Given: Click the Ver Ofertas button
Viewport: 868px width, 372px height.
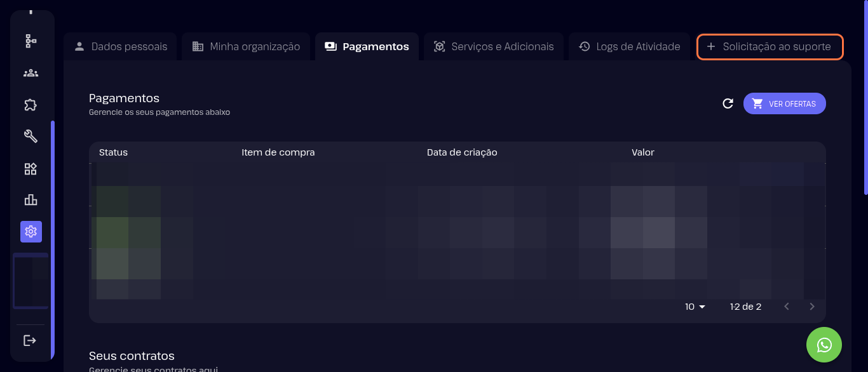Looking at the screenshot, I should click(x=784, y=103).
